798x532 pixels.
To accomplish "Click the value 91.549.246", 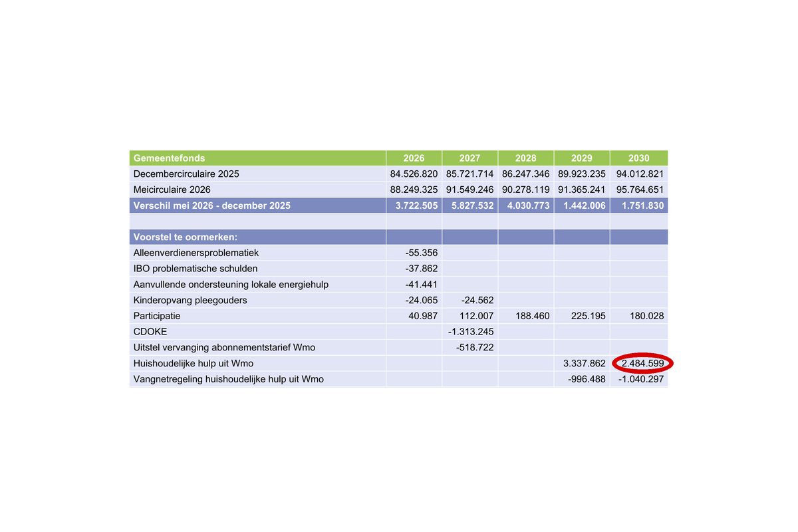I will click(469, 190).
